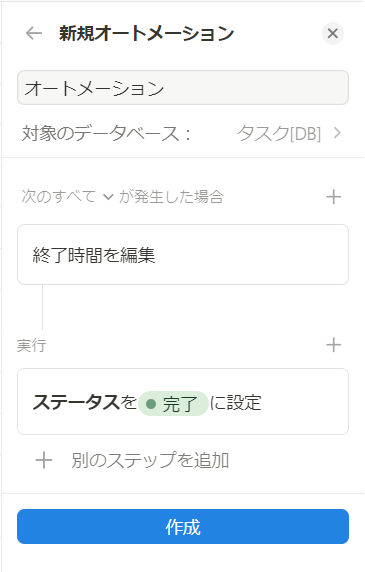
Task: Click the plus icon beside 実行
Action: pos(333,345)
